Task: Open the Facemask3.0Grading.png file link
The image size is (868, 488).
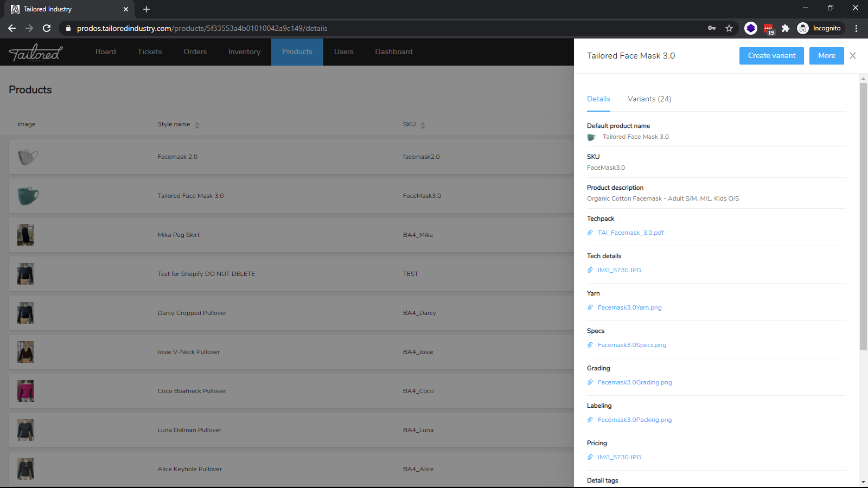Action: click(x=635, y=382)
